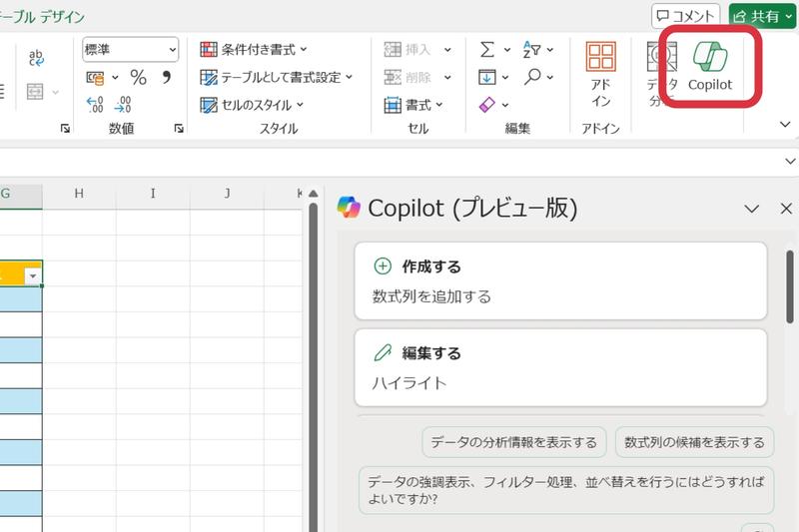This screenshot has height=532, width=799.
Task: Expand Sort & Filter dropdown arrow
Action: pos(550,49)
